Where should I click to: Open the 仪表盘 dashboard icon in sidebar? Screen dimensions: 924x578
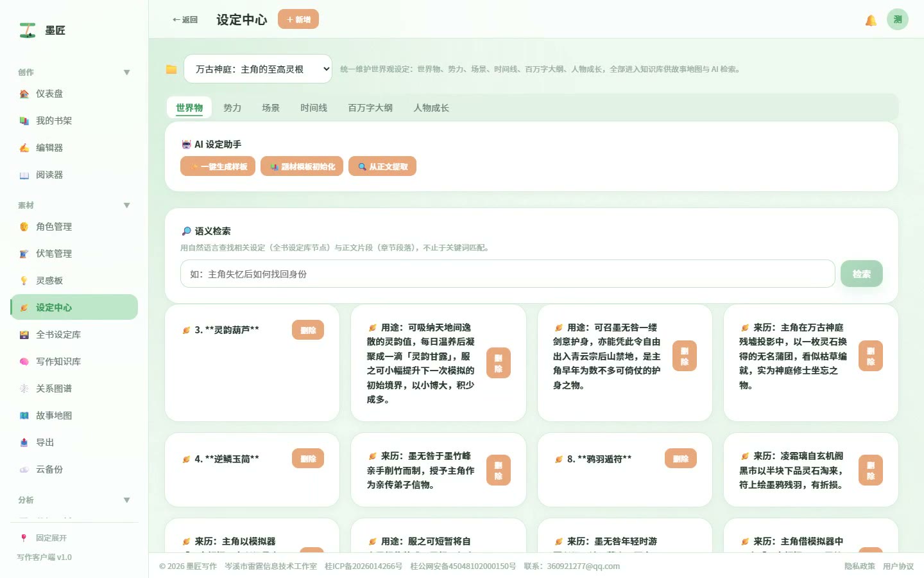click(x=24, y=94)
